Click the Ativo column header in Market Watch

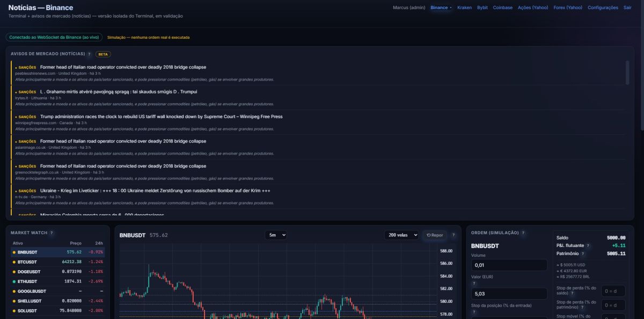[x=18, y=243]
